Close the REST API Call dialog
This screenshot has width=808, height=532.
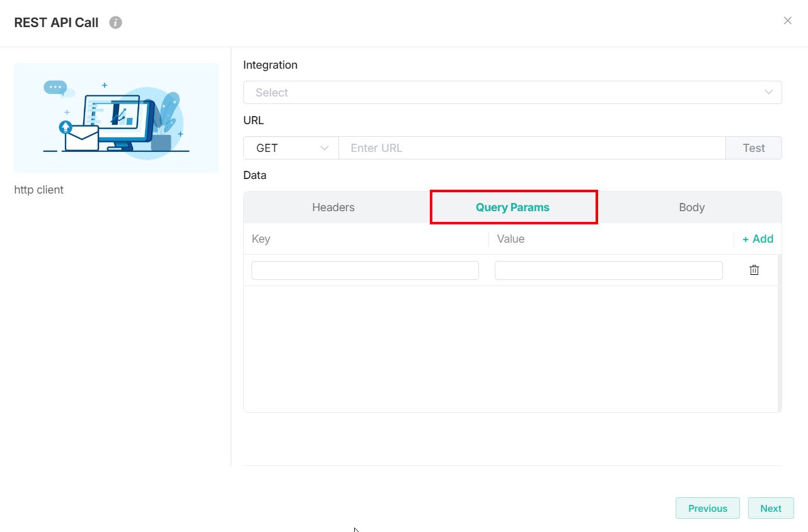point(787,21)
